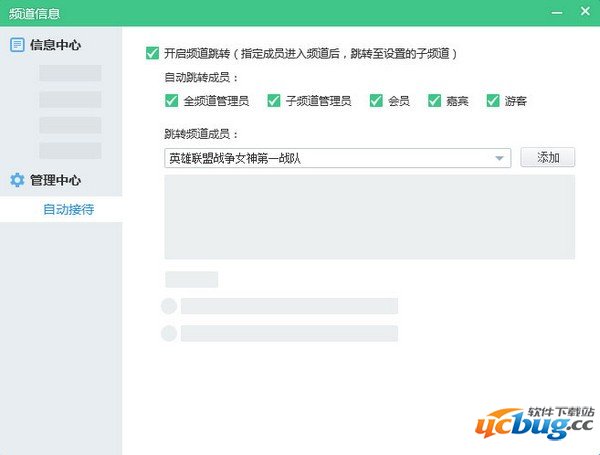Open the 英雄联盟战争女神第一战队 combo box
The height and width of the screenshot is (455, 600).
coord(330,158)
